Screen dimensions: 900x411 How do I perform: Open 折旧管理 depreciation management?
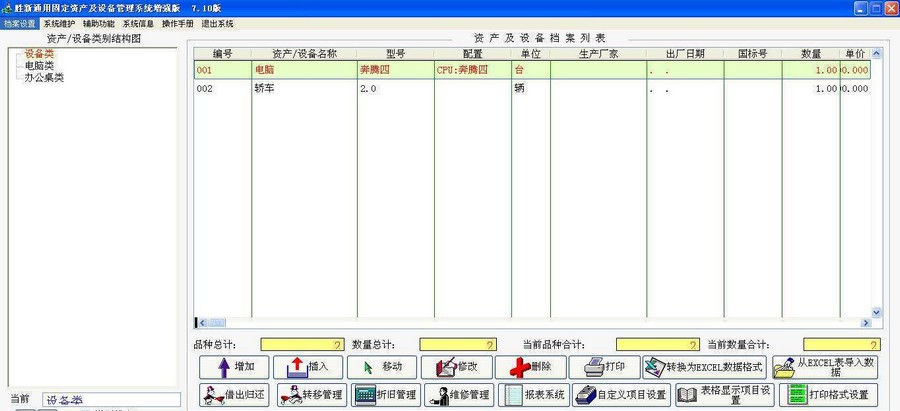pos(386,395)
